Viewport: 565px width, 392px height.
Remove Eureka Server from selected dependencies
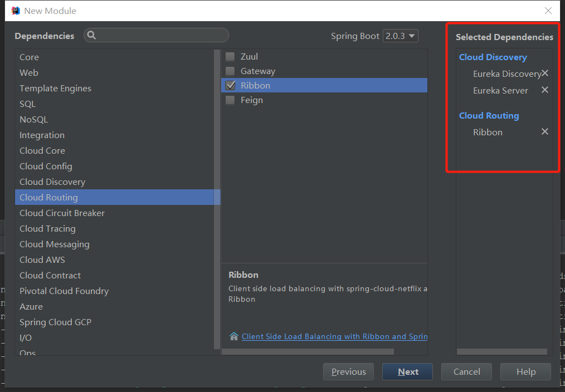545,90
